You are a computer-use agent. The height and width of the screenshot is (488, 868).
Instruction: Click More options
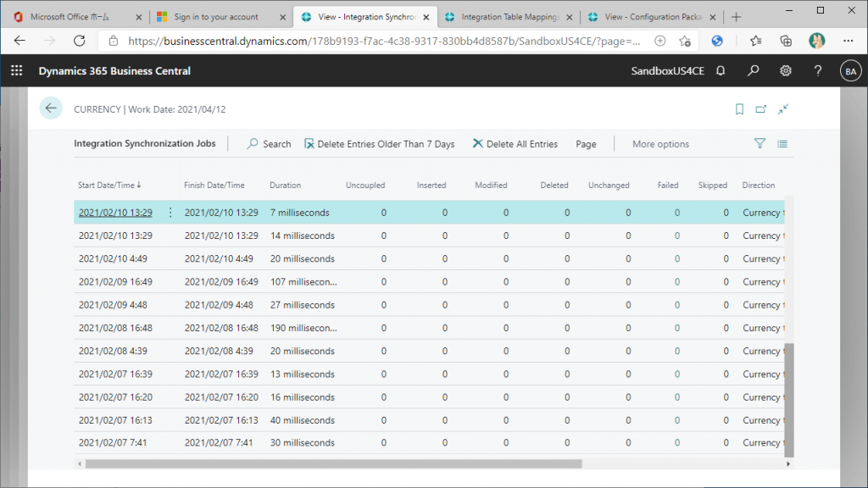(660, 144)
